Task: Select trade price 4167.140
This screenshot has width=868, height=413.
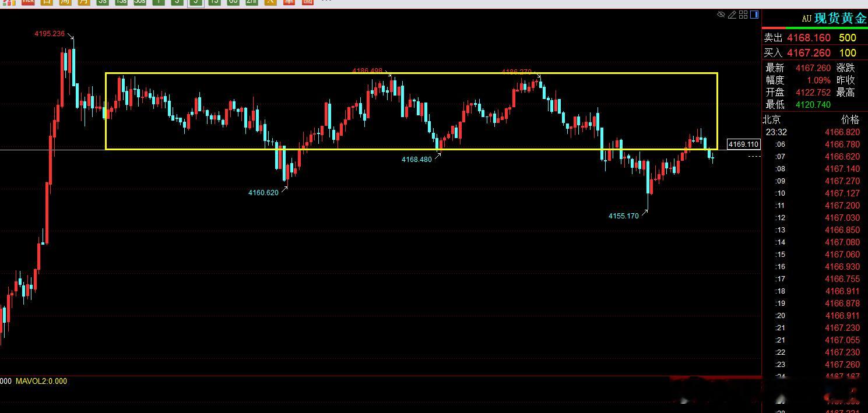Action: coord(842,169)
